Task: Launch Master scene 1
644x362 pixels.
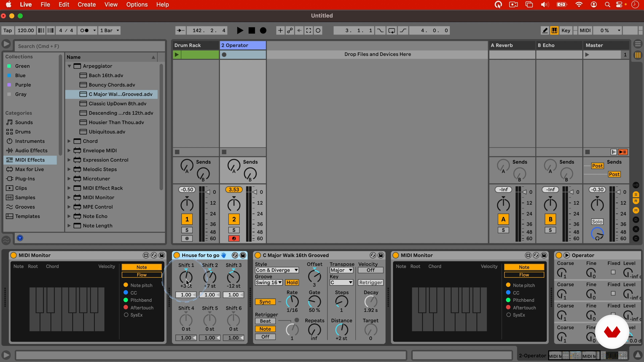Action: pos(587,54)
